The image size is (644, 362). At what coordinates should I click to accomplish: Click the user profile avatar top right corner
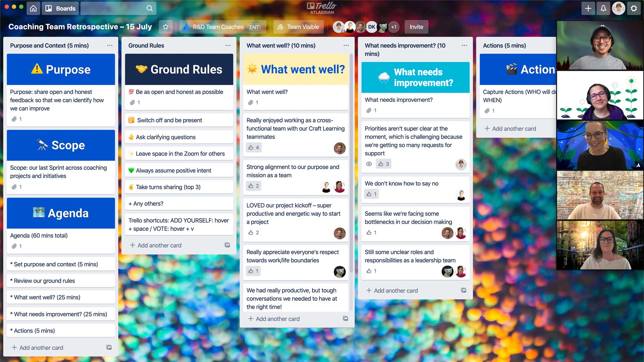(x=619, y=8)
